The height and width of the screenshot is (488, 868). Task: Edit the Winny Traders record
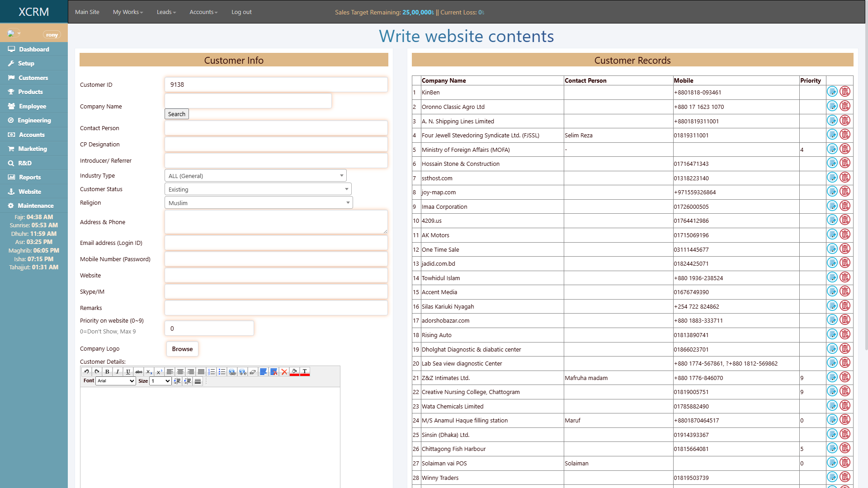[832, 477]
